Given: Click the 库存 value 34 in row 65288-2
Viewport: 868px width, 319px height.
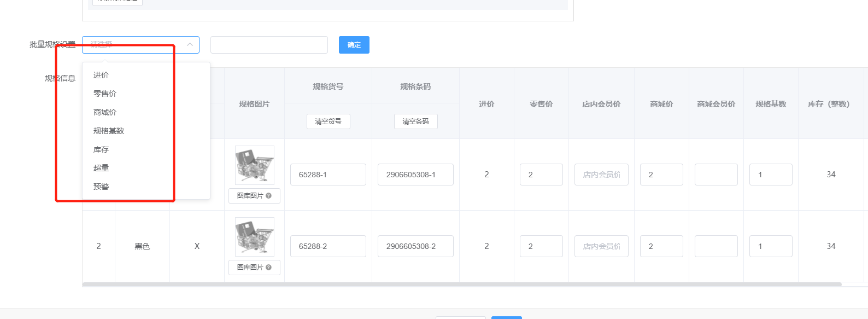Looking at the screenshot, I should point(831,246).
